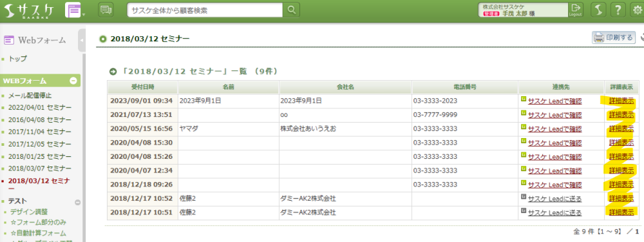Click the magnifier search button
The image size is (644, 242).
(x=291, y=10)
